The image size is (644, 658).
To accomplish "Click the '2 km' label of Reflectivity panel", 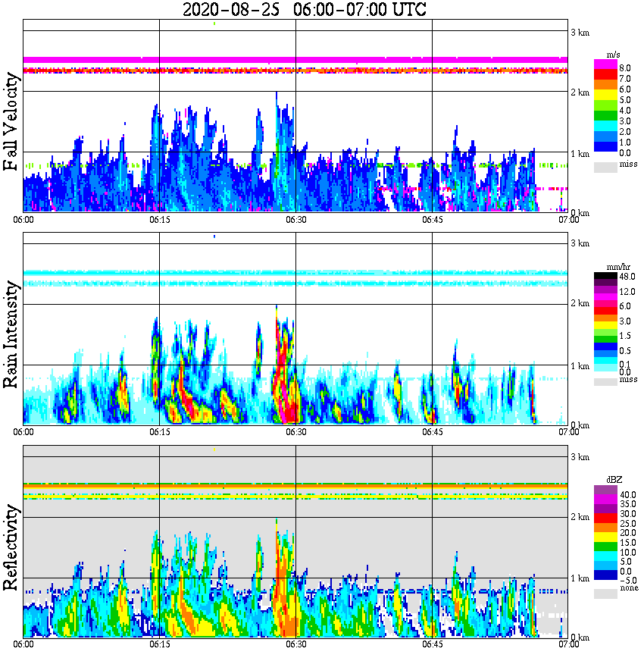I will [580, 517].
